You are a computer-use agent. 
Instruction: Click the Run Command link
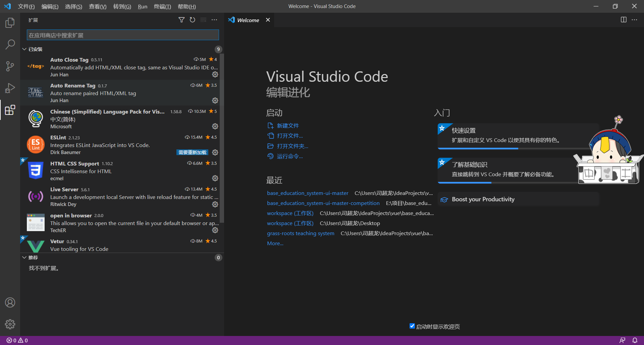(290, 156)
